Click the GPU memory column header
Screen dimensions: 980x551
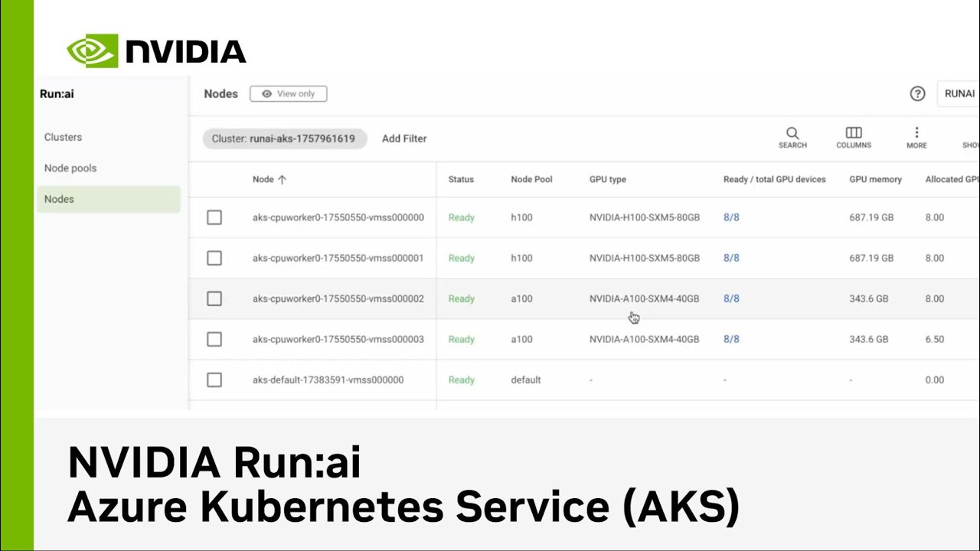[x=875, y=179]
